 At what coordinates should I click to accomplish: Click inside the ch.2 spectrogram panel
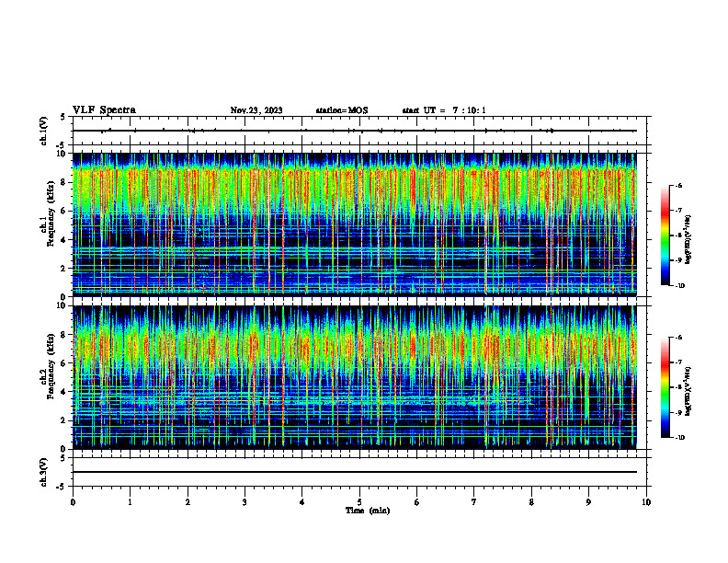coord(354,377)
